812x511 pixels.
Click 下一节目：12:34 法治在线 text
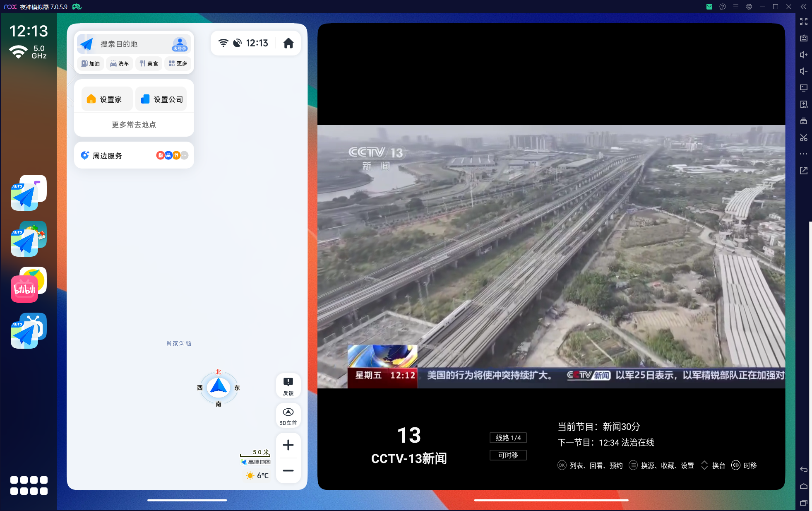point(606,442)
